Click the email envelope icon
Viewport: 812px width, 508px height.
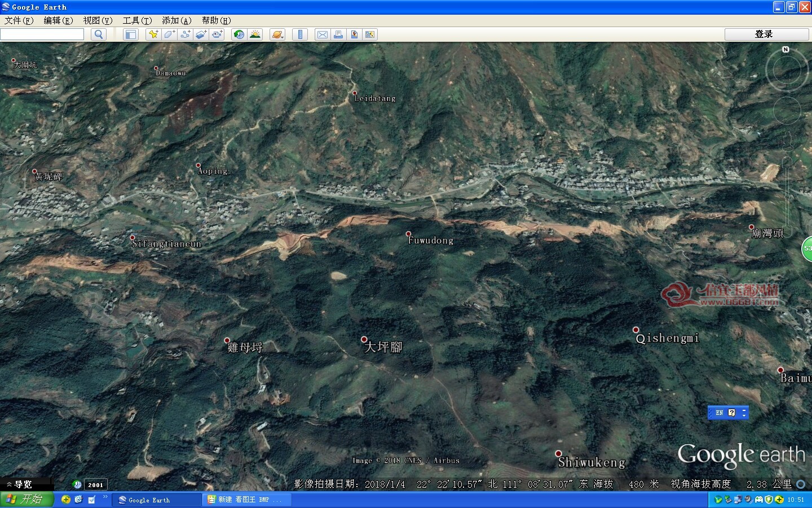coord(322,34)
